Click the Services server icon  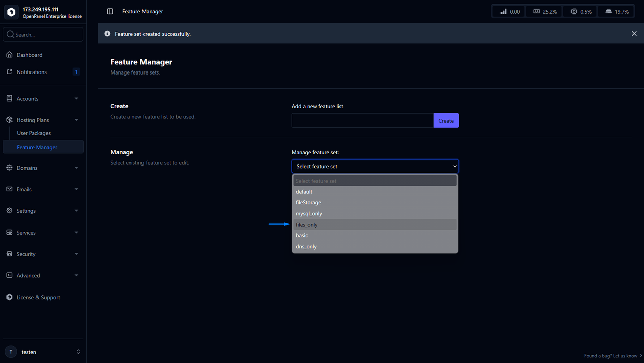click(9, 233)
